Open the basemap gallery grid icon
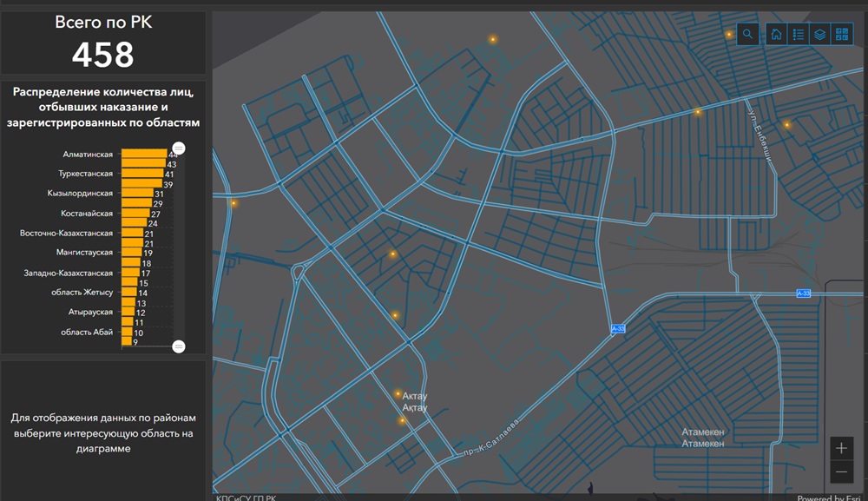Image resolution: width=868 pixels, height=501 pixels. pyautogui.click(x=843, y=35)
